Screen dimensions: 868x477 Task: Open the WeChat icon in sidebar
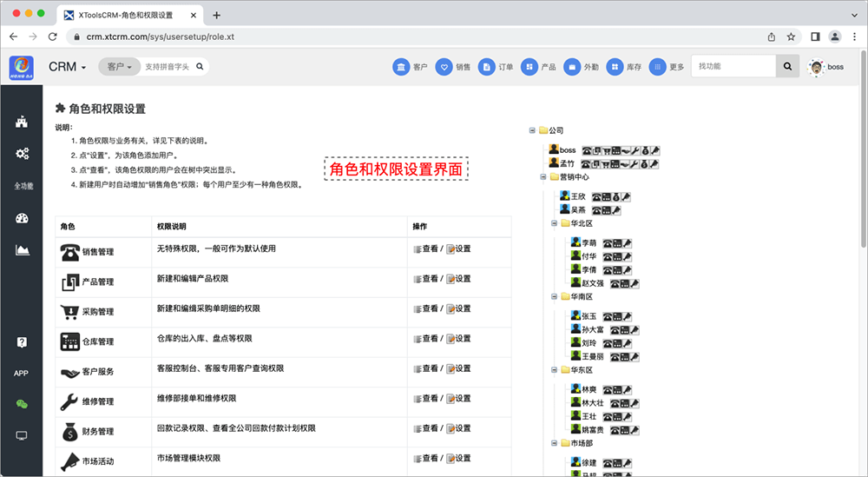(22, 404)
